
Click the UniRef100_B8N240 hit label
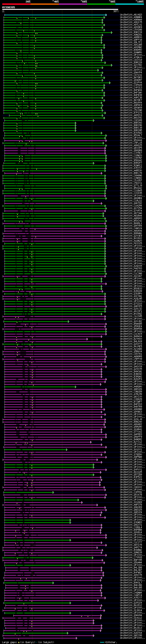(131, 422)
